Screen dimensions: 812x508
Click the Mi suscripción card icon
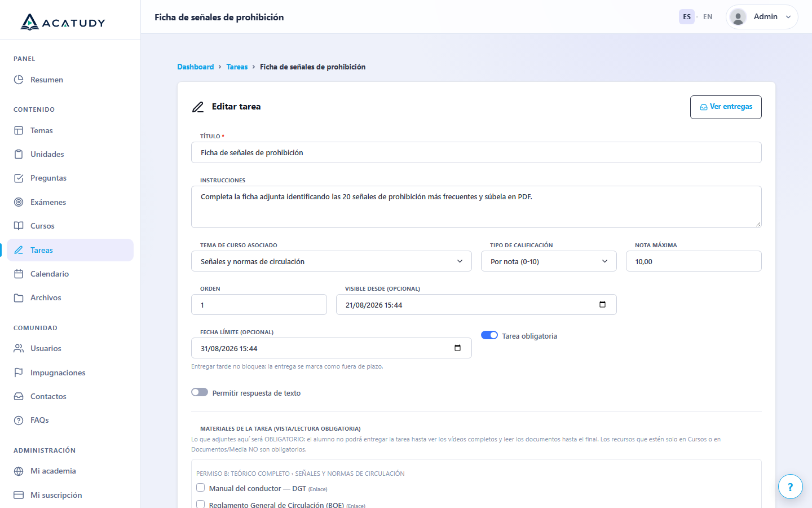pos(19,495)
